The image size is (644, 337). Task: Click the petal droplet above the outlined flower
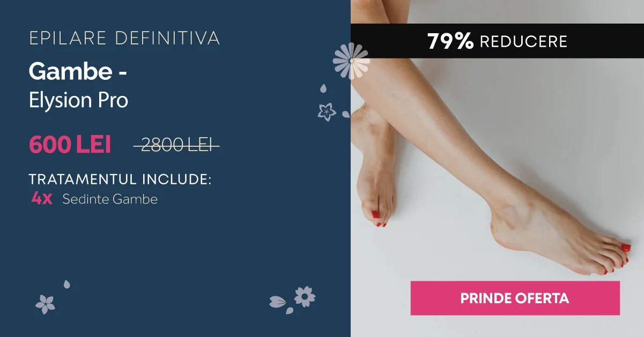point(323,88)
